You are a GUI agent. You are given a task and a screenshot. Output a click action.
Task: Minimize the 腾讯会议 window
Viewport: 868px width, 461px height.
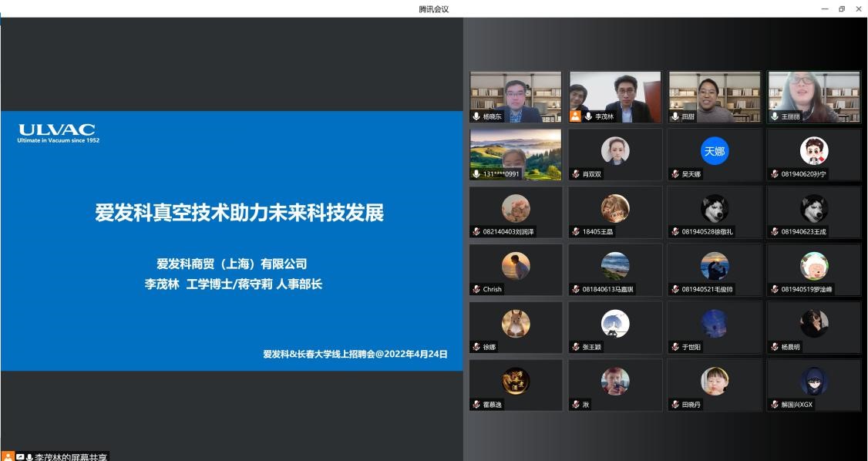click(825, 8)
